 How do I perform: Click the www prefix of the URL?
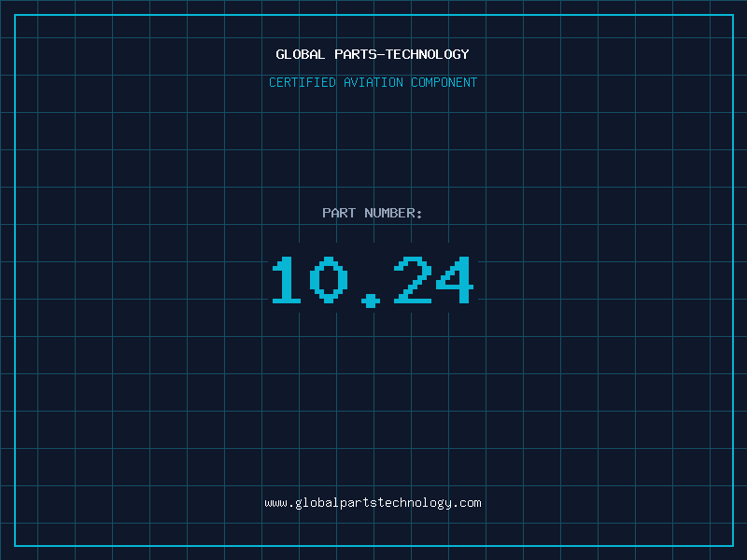(x=275, y=503)
